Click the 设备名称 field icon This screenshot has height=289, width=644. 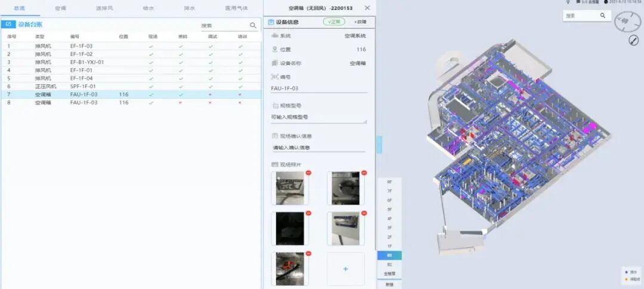click(x=275, y=63)
